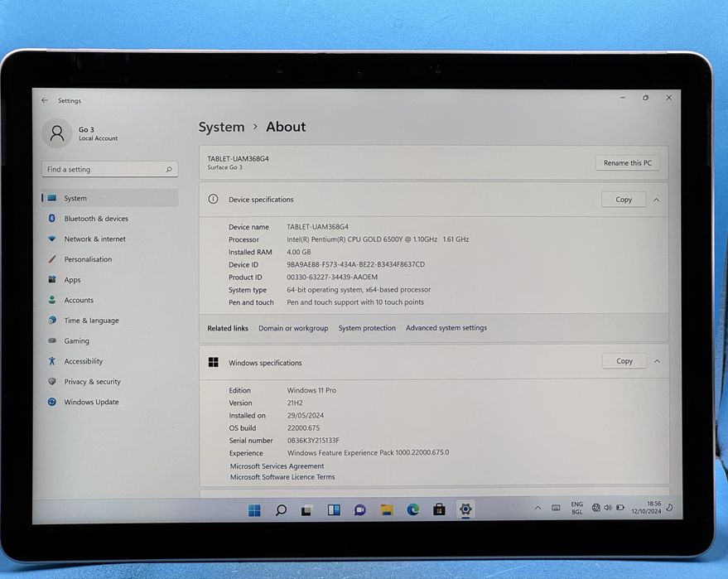The image size is (728, 579).
Task: Open System protection link
Action: (x=367, y=328)
